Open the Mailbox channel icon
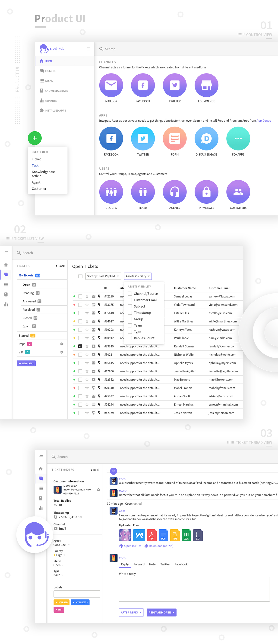Image resolution: width=278 pixels, height=644 pixels. [111, 85]
